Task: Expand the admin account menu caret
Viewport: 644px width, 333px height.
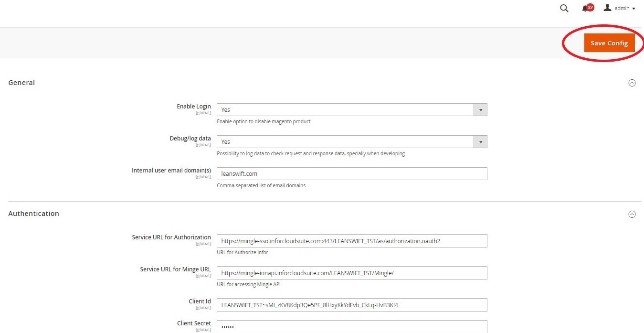Action: [x=633, y=9]
